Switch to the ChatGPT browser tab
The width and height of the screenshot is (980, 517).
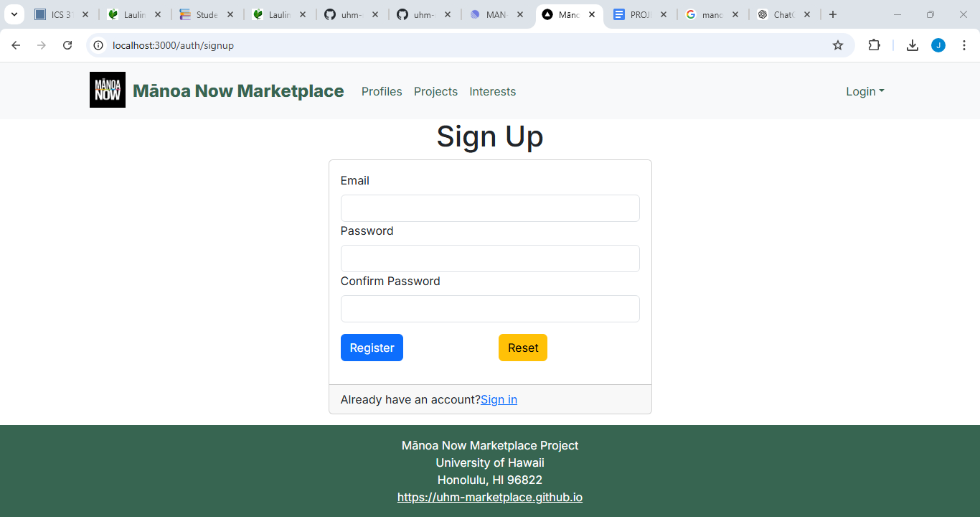pyautogui.click(x=784, y=14)
